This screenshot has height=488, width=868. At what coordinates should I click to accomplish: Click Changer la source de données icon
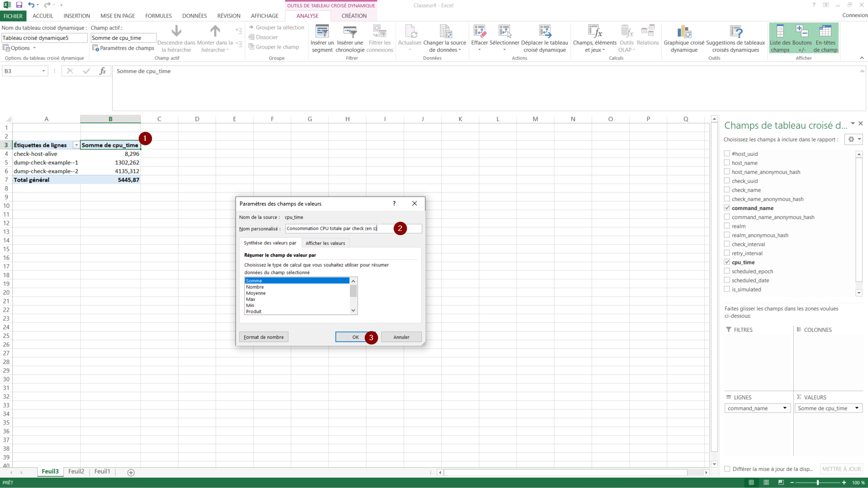click(445, 32)
